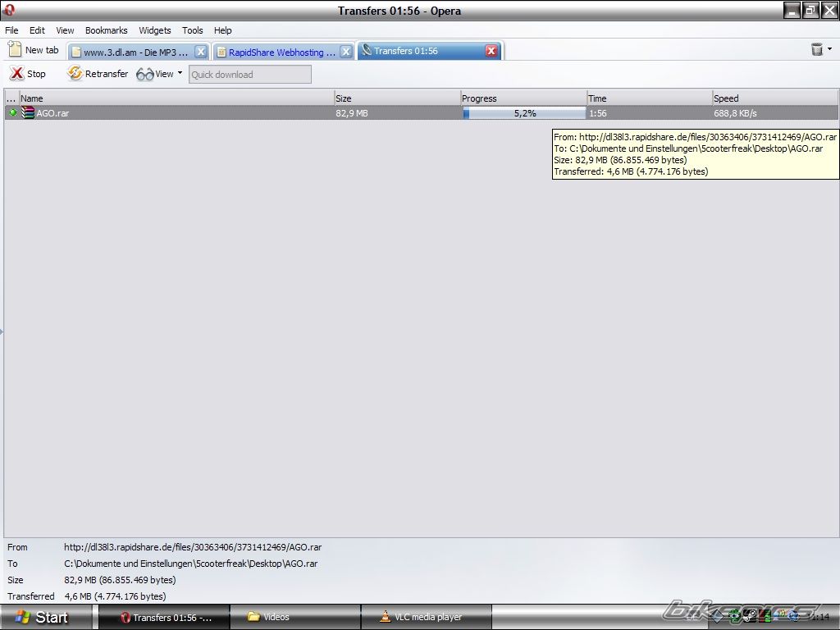Image resolution: width=840 pixels, height=630 pixels.
Task: Close the RapidShare Webhosting tab
Action: tap(346, 52)
